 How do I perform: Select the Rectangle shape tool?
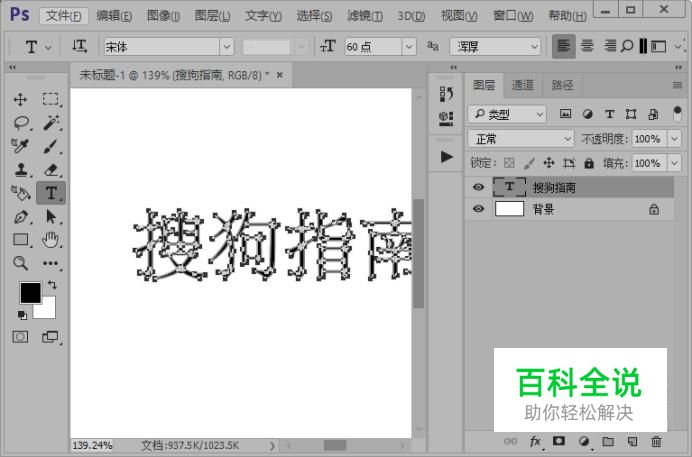21,240
